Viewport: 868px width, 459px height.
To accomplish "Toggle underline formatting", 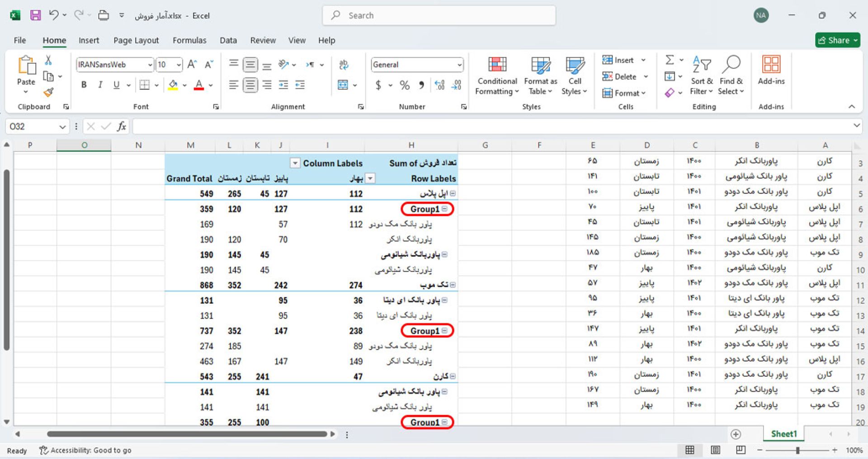I will [x=116, y=84].
